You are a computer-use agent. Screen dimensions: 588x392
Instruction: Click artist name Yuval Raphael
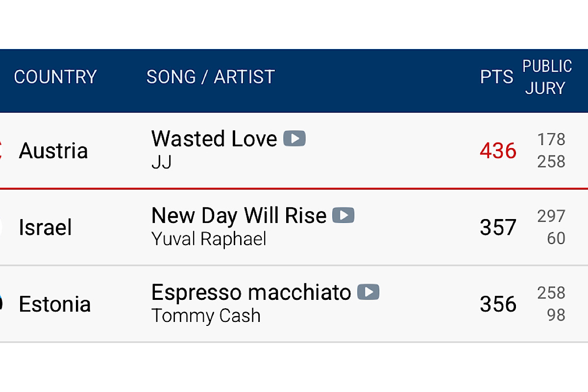point(209,239)
